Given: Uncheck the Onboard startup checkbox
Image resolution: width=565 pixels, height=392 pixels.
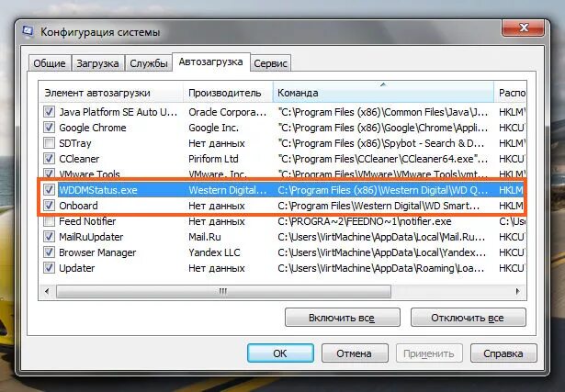Looking at the screenshot, I should (49, 206).
